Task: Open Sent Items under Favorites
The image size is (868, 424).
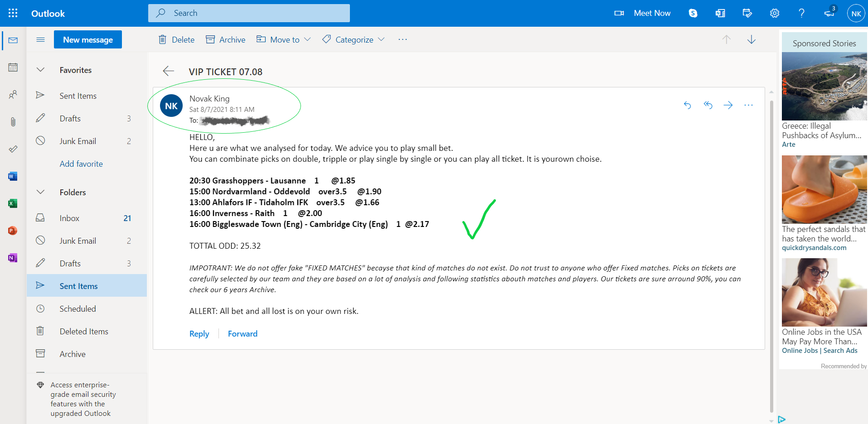Action: (87, 96)
